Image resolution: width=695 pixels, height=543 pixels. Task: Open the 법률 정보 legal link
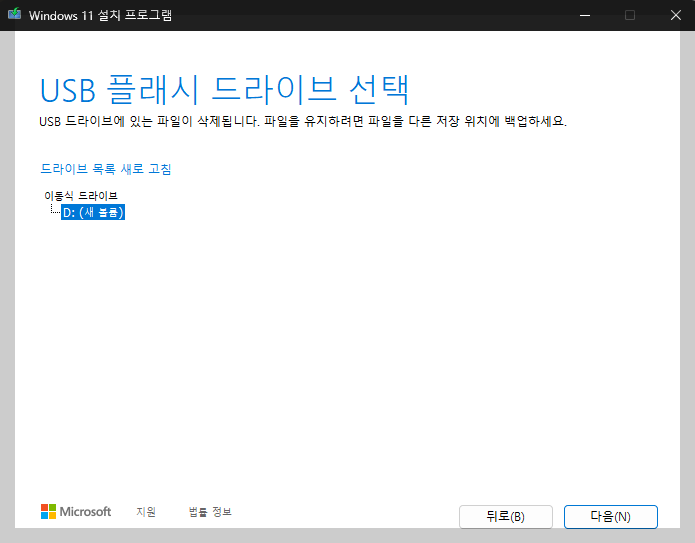[210, 512]
